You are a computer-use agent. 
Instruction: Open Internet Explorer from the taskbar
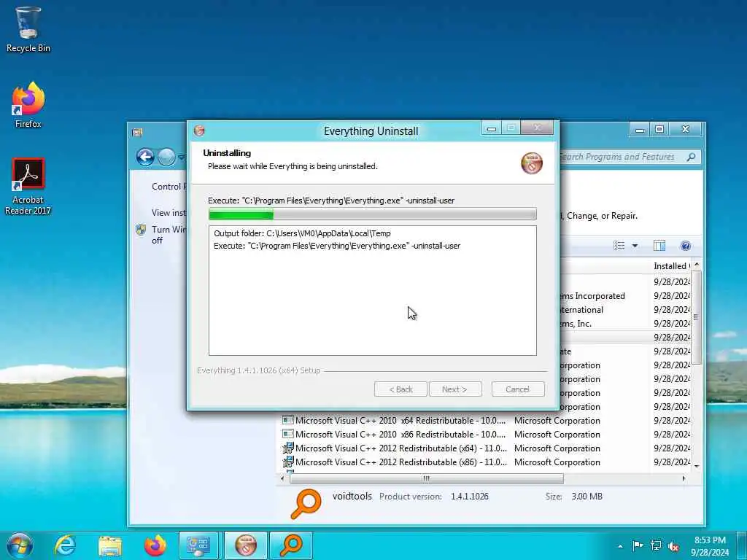(65, 545)
